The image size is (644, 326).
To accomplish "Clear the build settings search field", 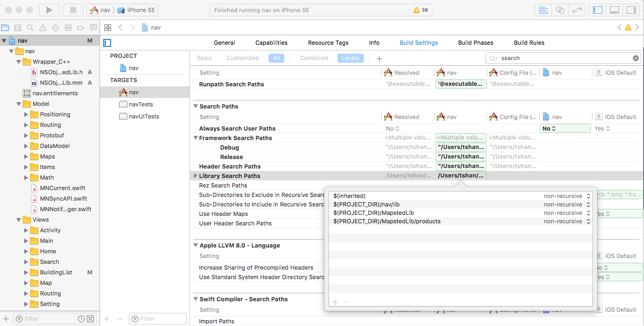I will [x=636, y=58].
